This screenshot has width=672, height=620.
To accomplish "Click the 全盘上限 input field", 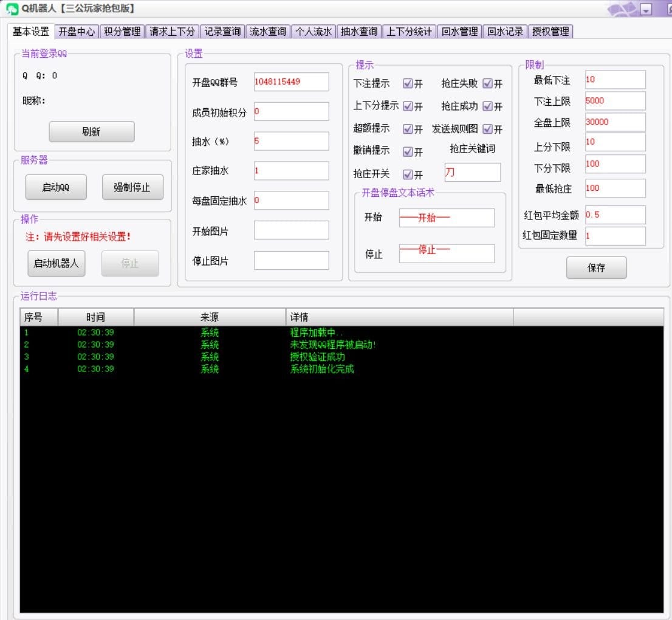I will pos(615,122).
